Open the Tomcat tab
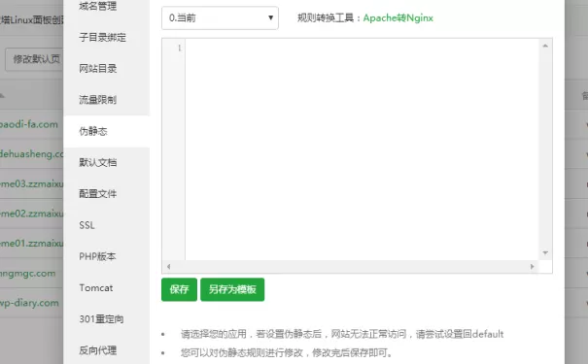Image resolution: width=588 pixels, height=364 pixels. pyautogui.click(x=96, y=287)
